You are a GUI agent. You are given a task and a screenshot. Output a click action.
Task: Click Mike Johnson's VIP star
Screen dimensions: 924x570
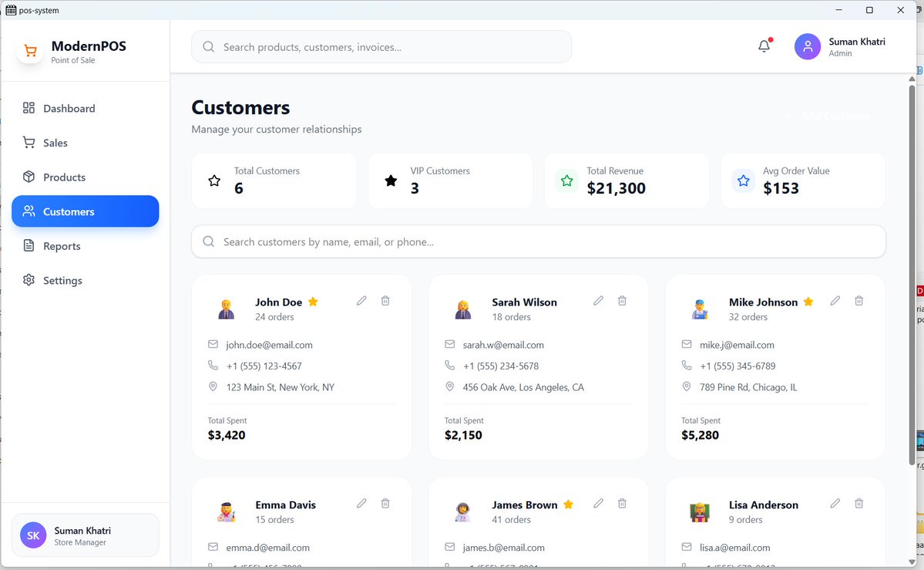808,302
